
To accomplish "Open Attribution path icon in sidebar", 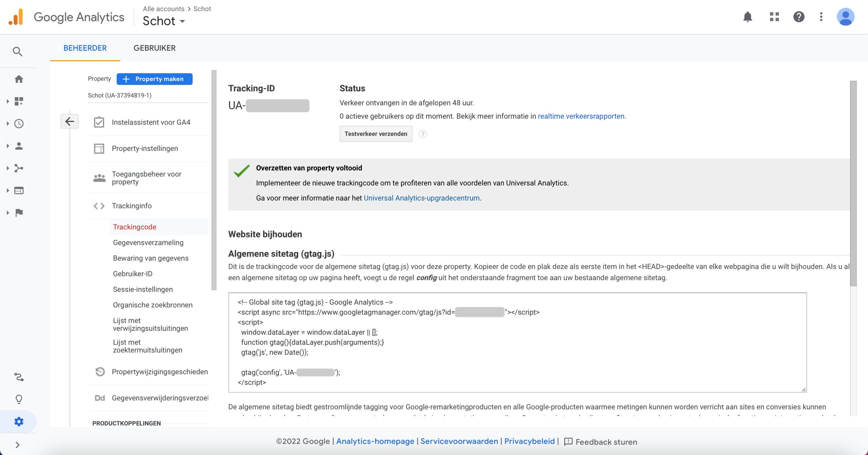I will pyautogui.click(x=19, y=377).
